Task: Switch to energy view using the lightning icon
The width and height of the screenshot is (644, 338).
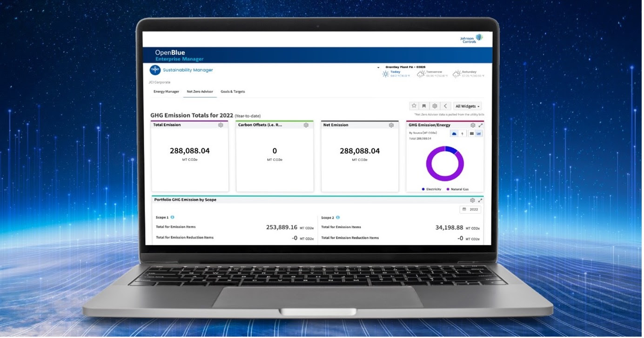Action: pos(463,133)
